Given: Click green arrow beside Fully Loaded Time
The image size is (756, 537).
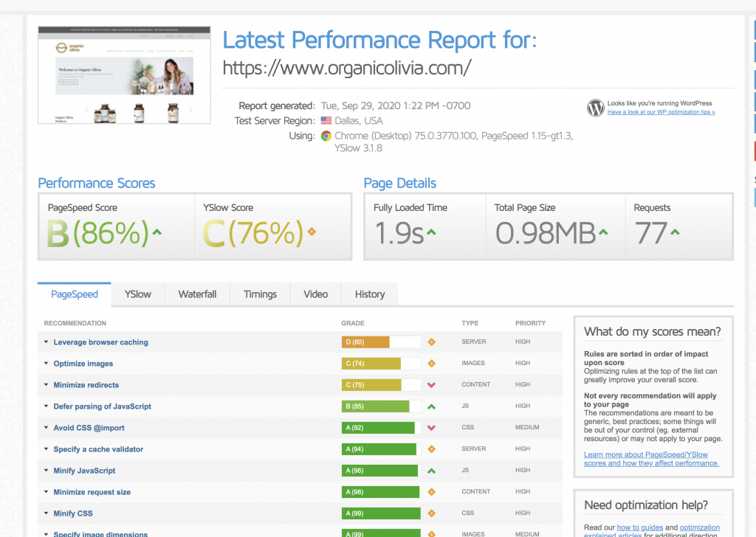Looking at the screenshot, I should (431, 232).
